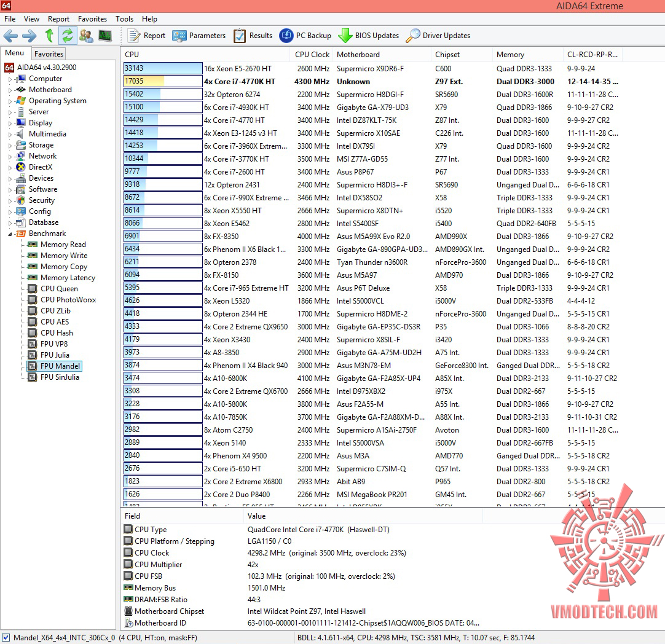
Task: Go up one level with green arrow
Action: 49,36
